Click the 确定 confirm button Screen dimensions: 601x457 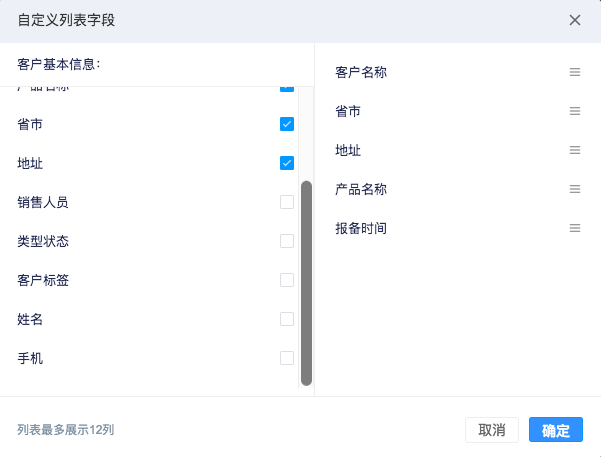tap(556, 430)
